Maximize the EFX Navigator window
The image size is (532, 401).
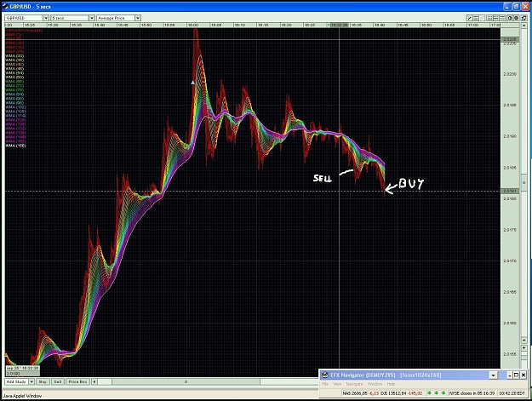click(516, 375)
